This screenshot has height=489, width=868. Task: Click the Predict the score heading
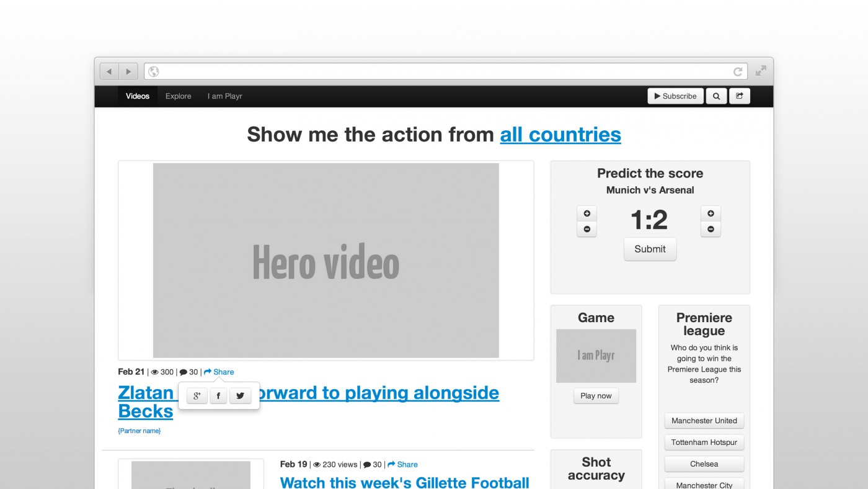coord(650,173)
